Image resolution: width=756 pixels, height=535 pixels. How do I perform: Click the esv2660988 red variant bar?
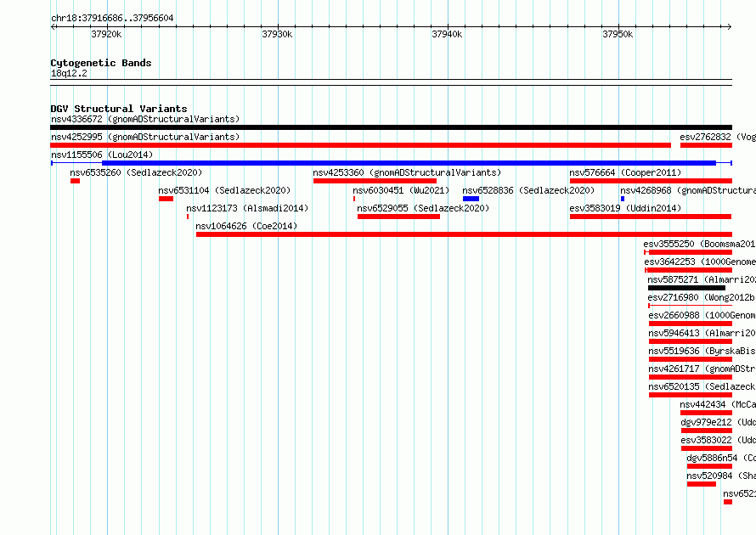click(x=691, y=324)
